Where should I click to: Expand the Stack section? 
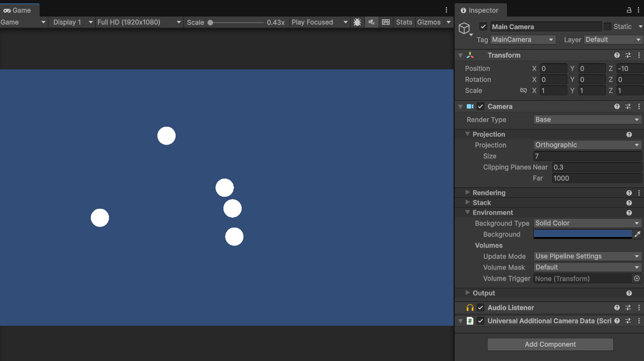coord(467,202)
